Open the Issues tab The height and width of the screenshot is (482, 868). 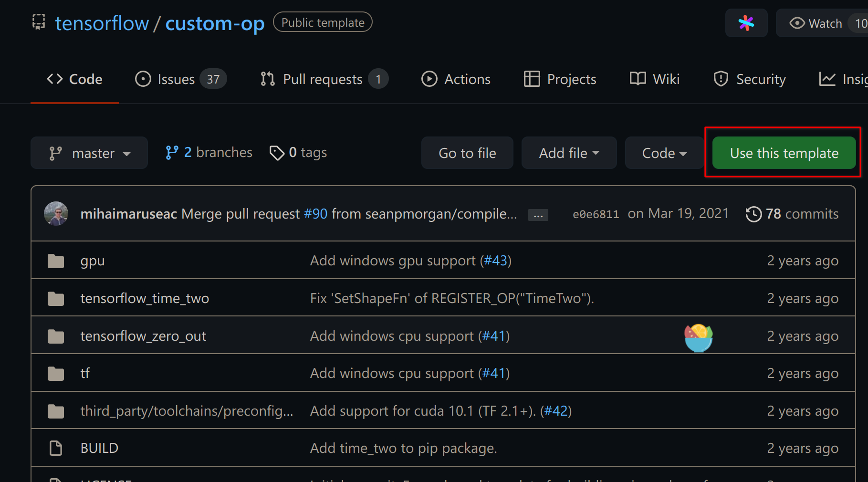click(x=181, y=79)
